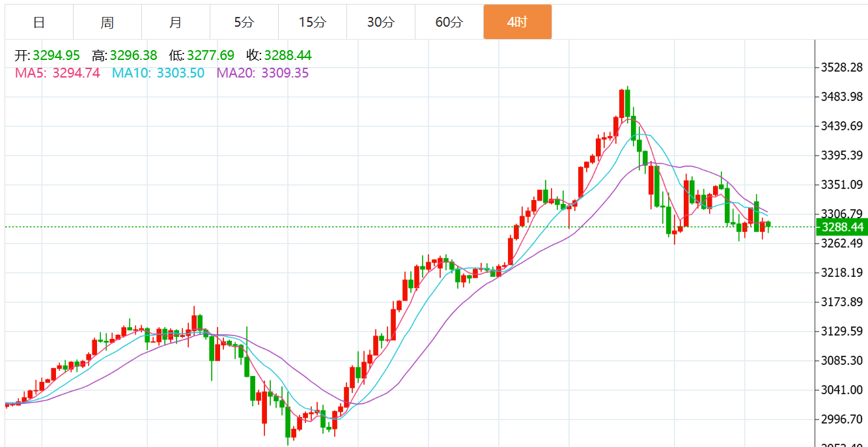Click the low price value 3277.69
The image size is (868, 447).
[x=210, y=55]
